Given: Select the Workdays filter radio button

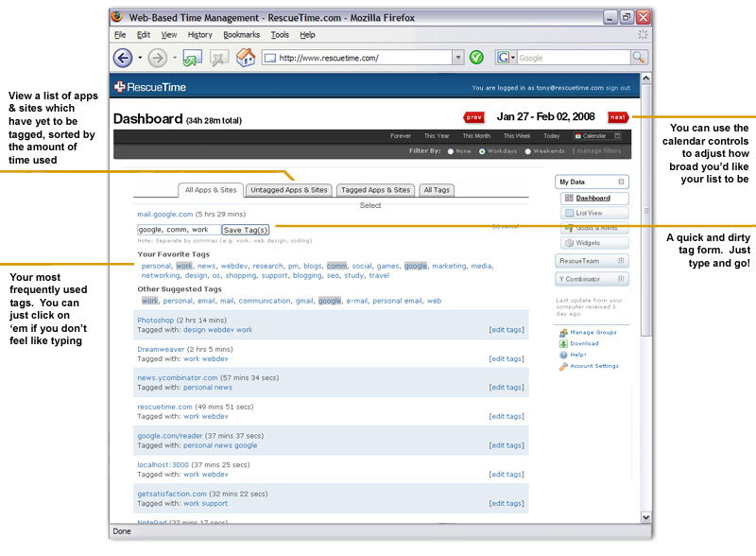Looking at the screenshot, I should (482, 151).
